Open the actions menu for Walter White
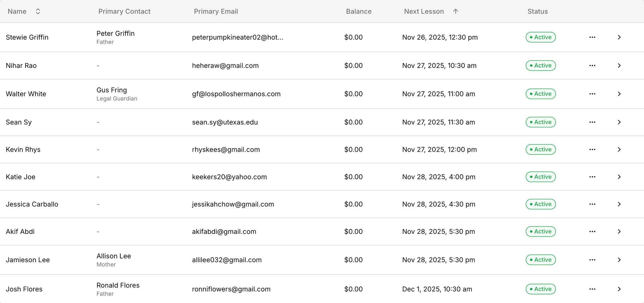This screenshot has width=644, height=303. pos(592,94)
